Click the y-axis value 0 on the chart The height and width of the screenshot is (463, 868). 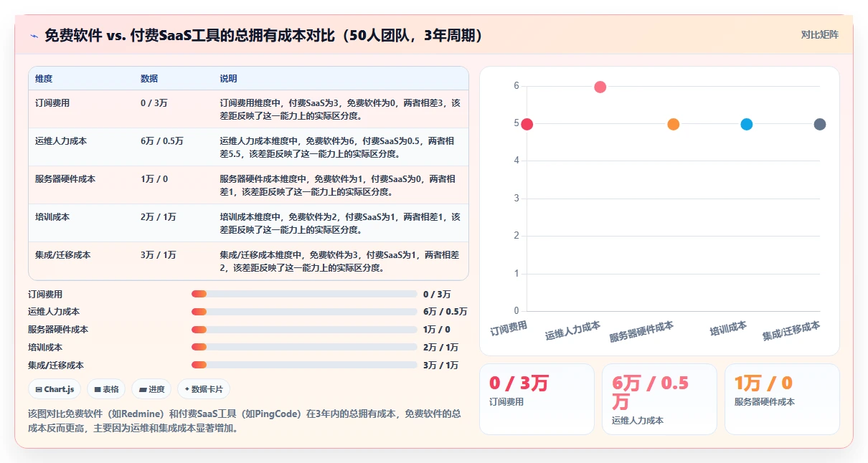click(x=516, y=311)
